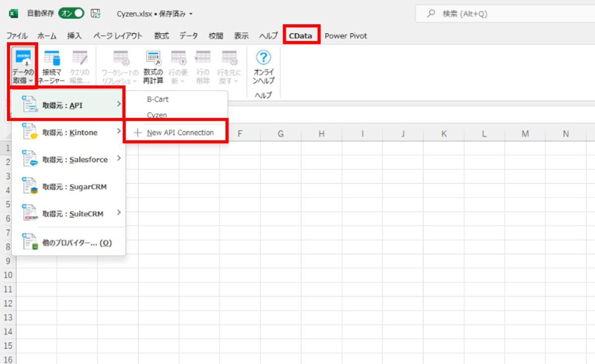Screen dimensions: 595x364
Task: Switch to the ページレイアウト tab
Action: (118, 36)
